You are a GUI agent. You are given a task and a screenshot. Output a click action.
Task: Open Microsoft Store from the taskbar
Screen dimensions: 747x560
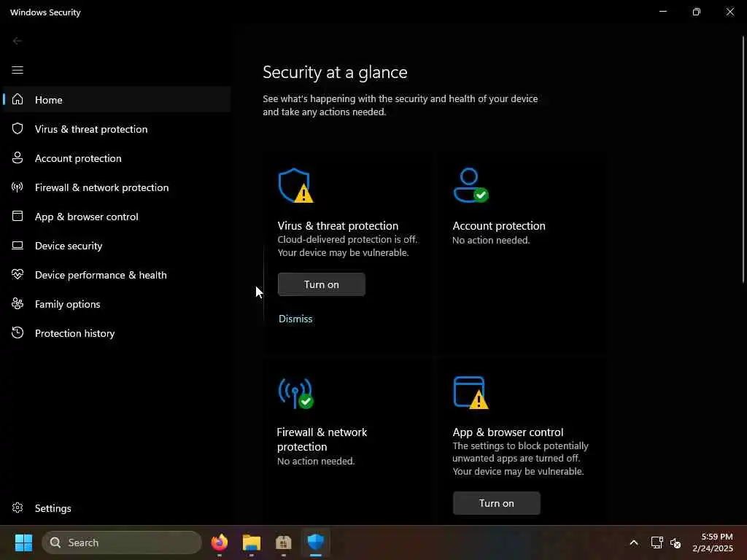pos(284,542)
